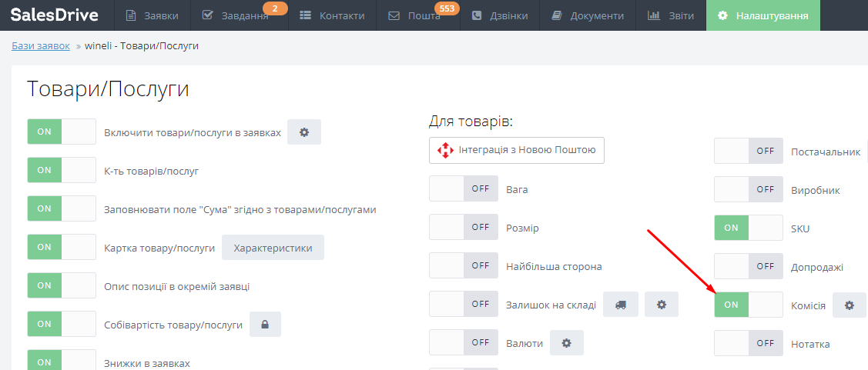
Task: Disable the Комісія toggle
Action: tap(748, 305)
